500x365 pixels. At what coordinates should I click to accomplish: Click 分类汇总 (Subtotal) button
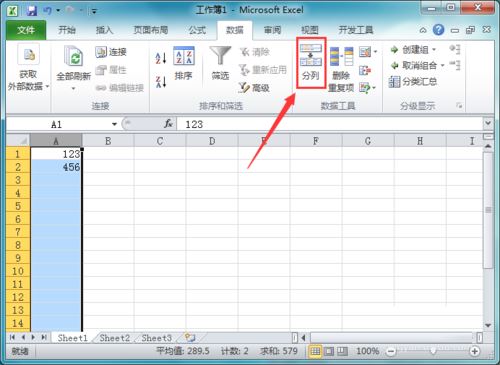click(x=413, y=81)
